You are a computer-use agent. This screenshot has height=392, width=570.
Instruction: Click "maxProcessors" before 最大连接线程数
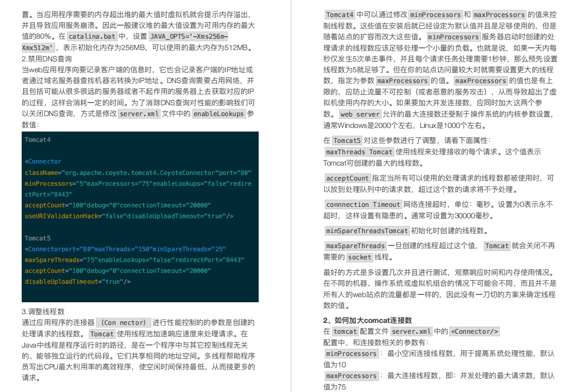(x=351, y=375)
